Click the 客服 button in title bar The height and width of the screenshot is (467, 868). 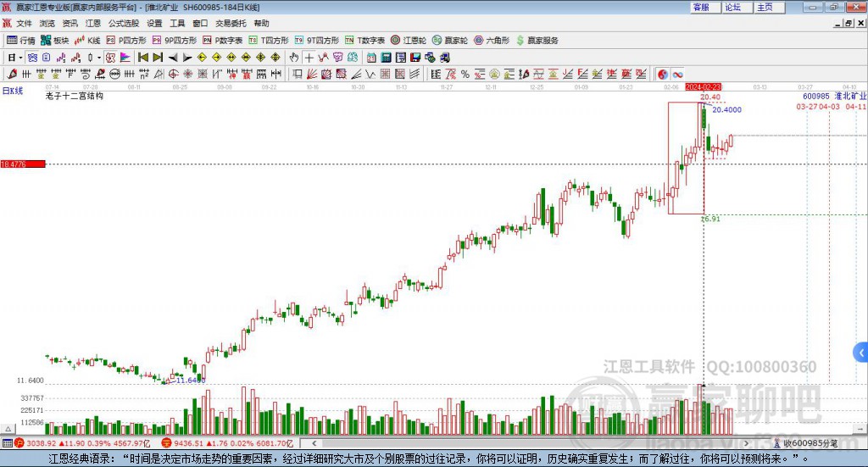coord(705,7)
